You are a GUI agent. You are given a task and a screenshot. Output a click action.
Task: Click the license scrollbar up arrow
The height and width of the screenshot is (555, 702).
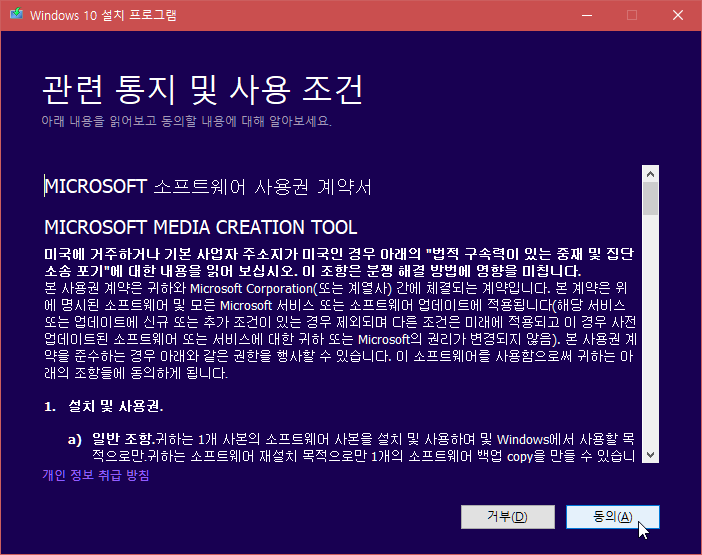pos(651,174)
